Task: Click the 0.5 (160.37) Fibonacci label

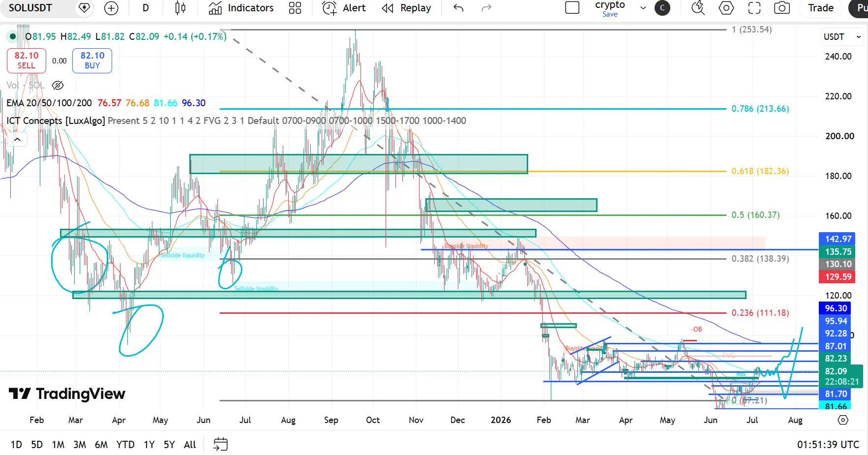Action: [755, 215]
